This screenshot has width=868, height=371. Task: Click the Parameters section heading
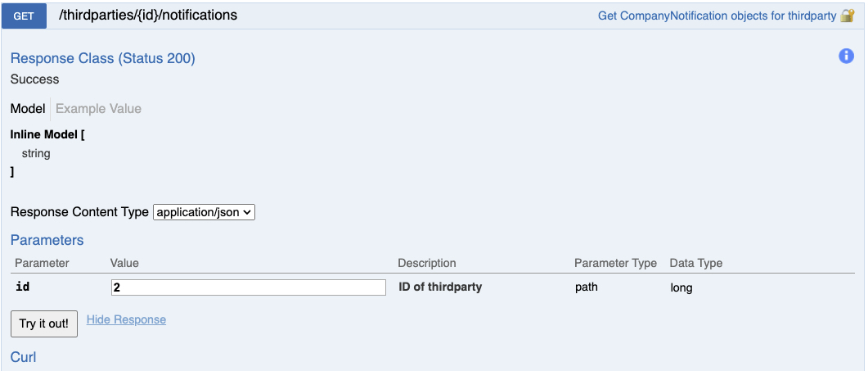tap(47, 240)
